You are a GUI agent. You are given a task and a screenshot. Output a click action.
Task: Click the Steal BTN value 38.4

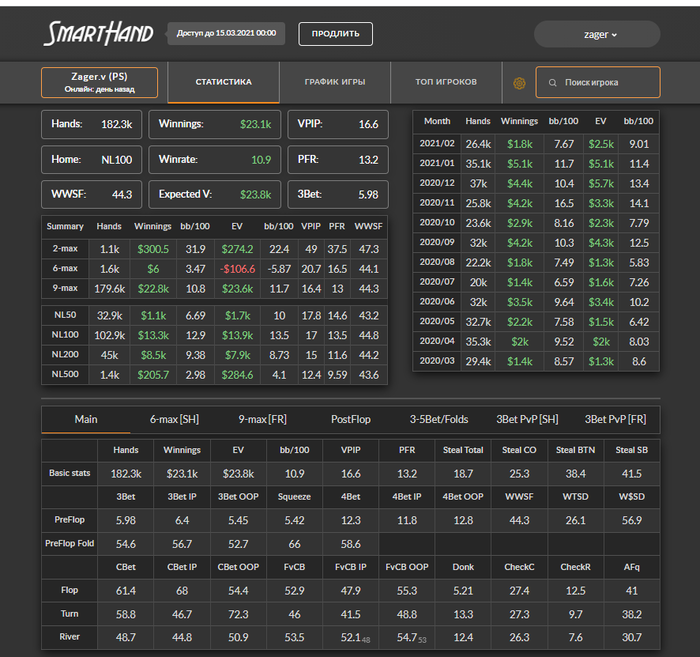575,474
